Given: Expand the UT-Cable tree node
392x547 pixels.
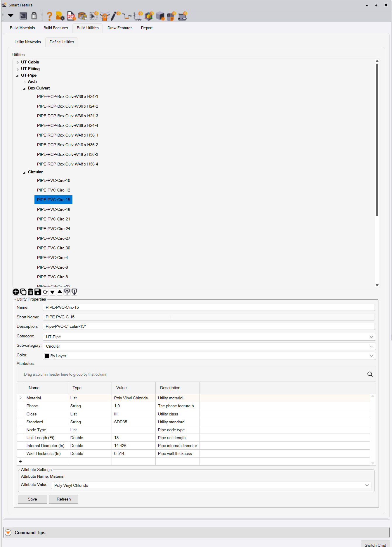Looking at the screenshot, I should click(18, 62).
